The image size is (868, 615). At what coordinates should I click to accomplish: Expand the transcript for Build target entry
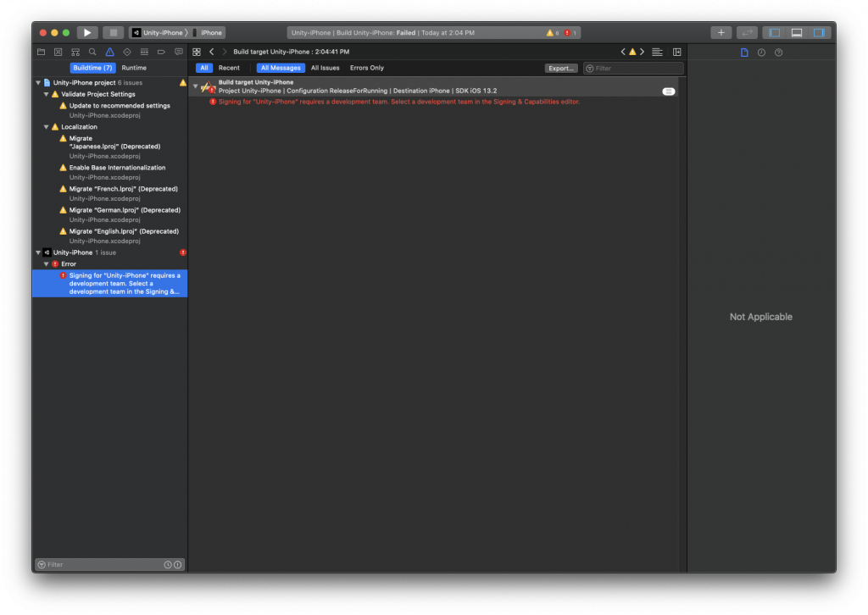pos(669,91)
